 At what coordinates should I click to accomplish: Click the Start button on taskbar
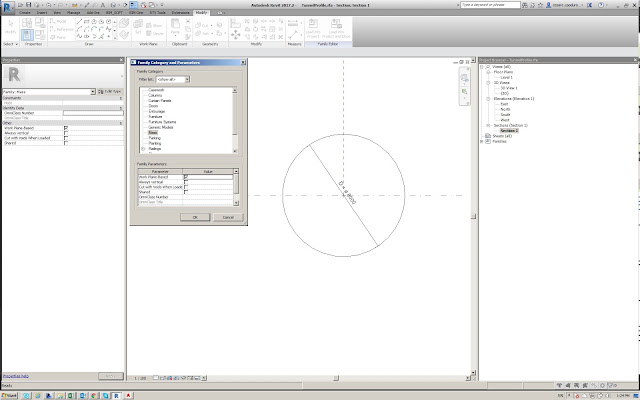coord(9,396)
